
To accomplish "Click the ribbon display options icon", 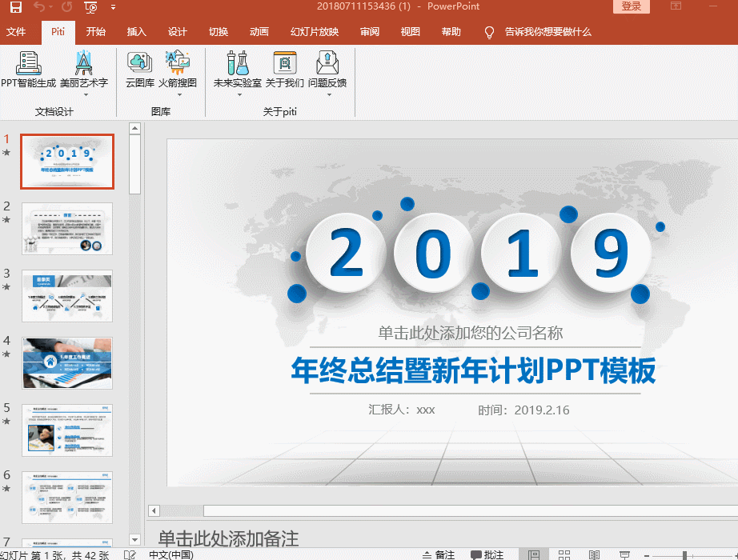I will point(676,6).
